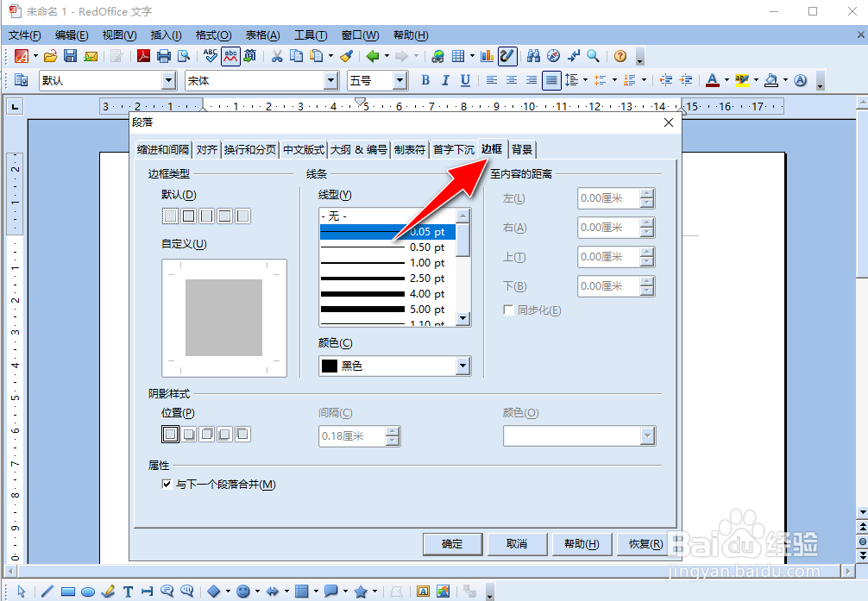Run spelling check using the ABC icon
The width and height of the screenshot is (868, 601).
click(x=211, y=56)
